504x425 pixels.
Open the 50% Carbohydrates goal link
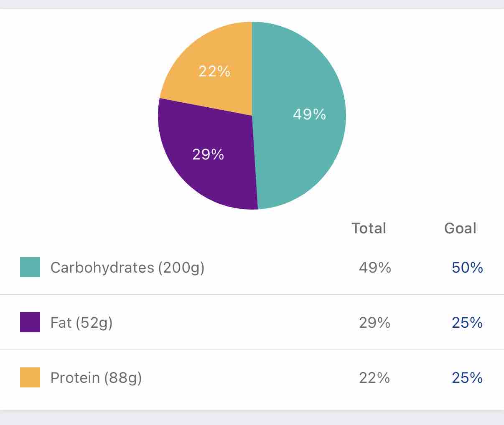pyautogui.click(x=467, y=268)
